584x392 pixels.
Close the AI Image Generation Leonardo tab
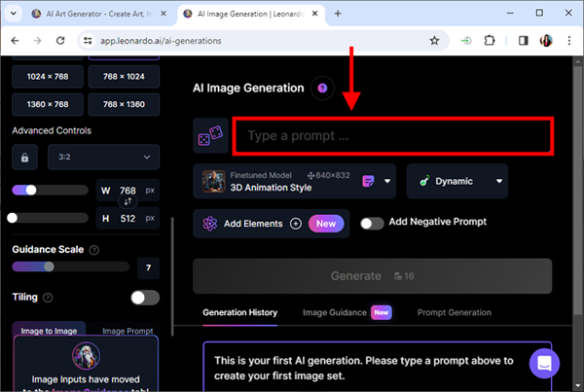[x=314, y=14]
